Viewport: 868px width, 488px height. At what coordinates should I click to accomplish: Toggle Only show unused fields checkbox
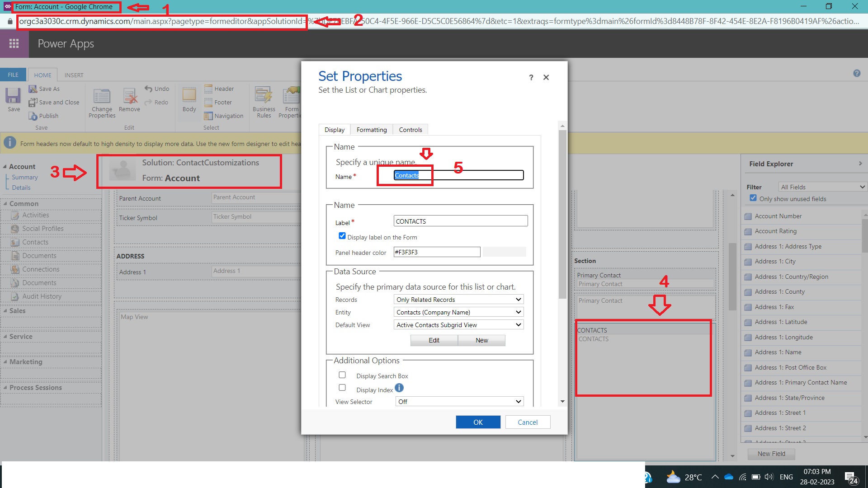pyautogui.click(x=753, y=198)
